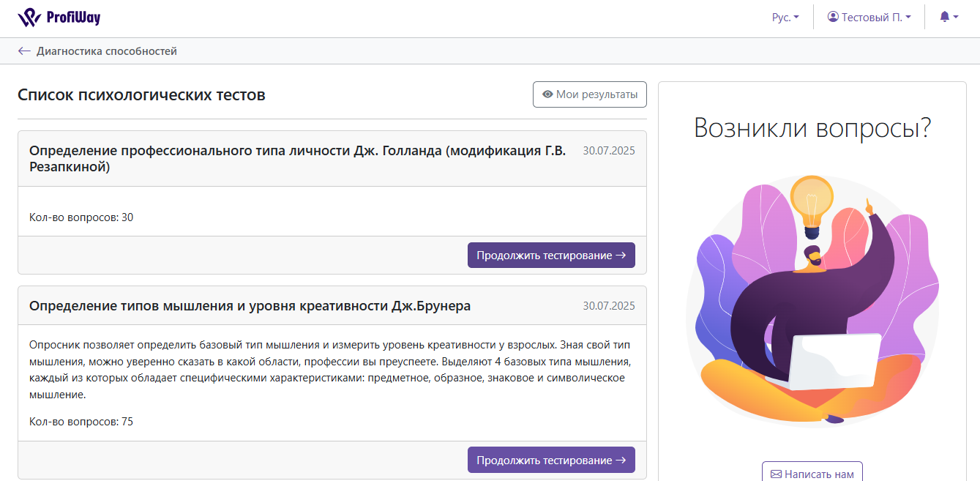
Task: Expand the caret next to the bell
Action: tap(956, 17)
